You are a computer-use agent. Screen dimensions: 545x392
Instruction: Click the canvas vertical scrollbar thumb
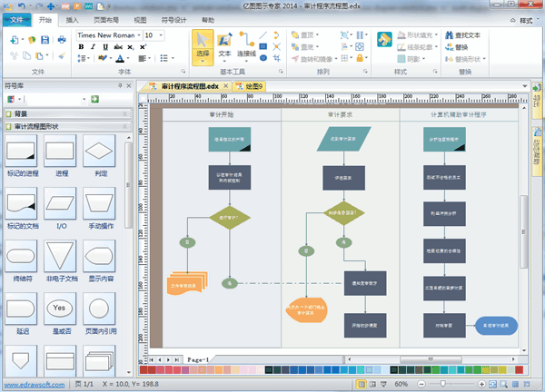pyautogui.click(x=523, y=231)
